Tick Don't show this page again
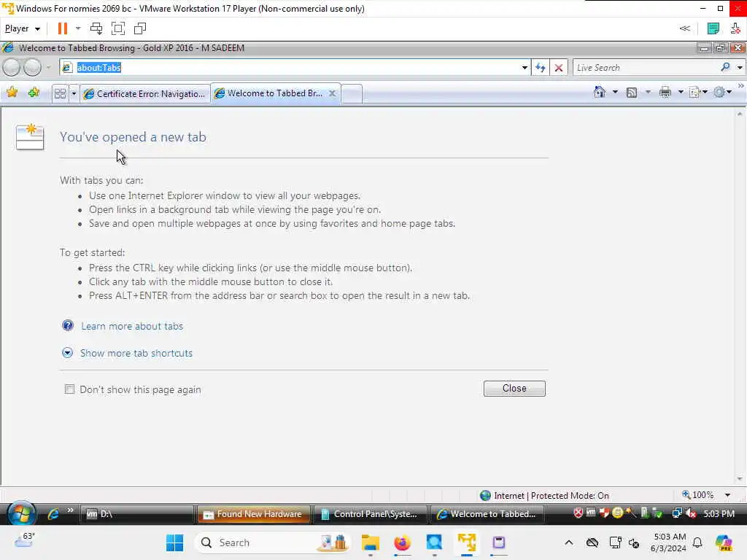 pyautogui.click(x=69, y=389)
